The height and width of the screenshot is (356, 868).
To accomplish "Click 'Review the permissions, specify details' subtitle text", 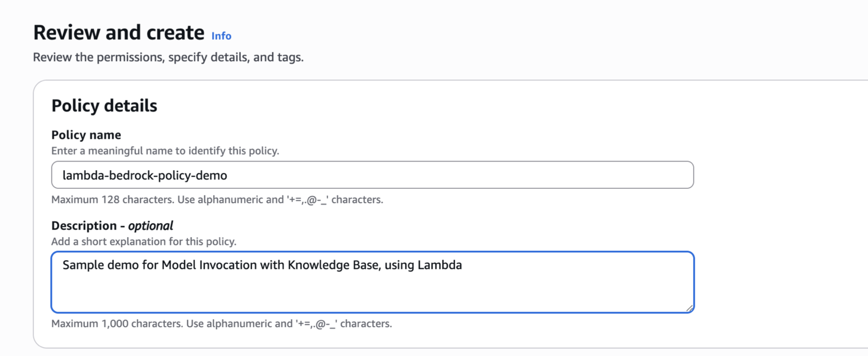I will click(x=168, y=57).
